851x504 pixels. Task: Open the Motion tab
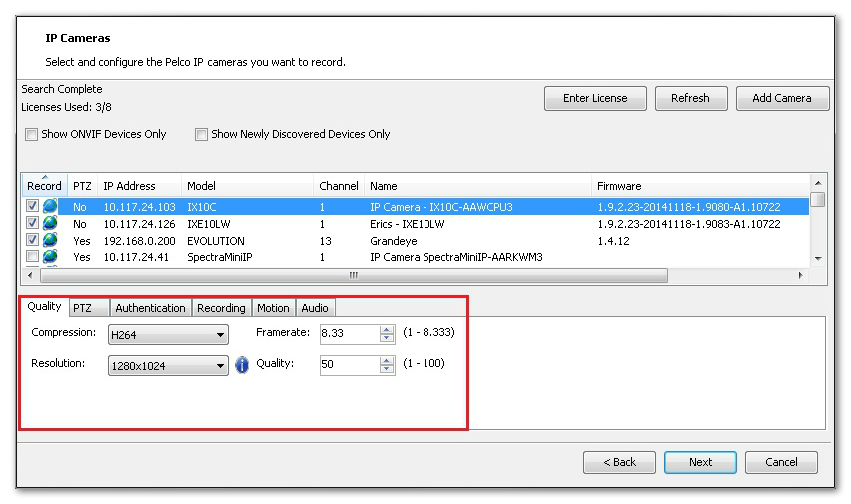273,308
